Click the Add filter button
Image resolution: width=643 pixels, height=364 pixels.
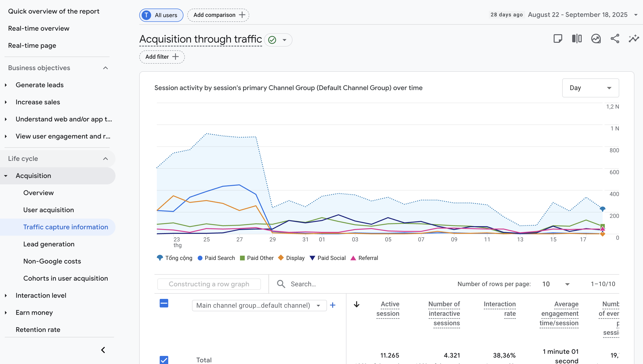point(162,57)
